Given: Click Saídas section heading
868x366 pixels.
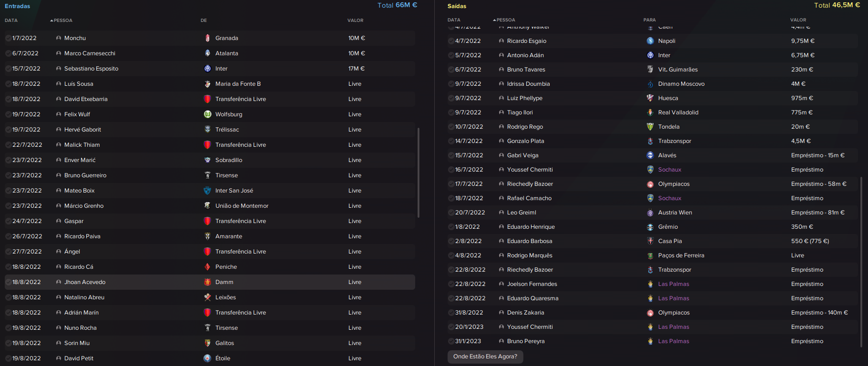Looking at the screenshot, I should (x=457, y=6).
